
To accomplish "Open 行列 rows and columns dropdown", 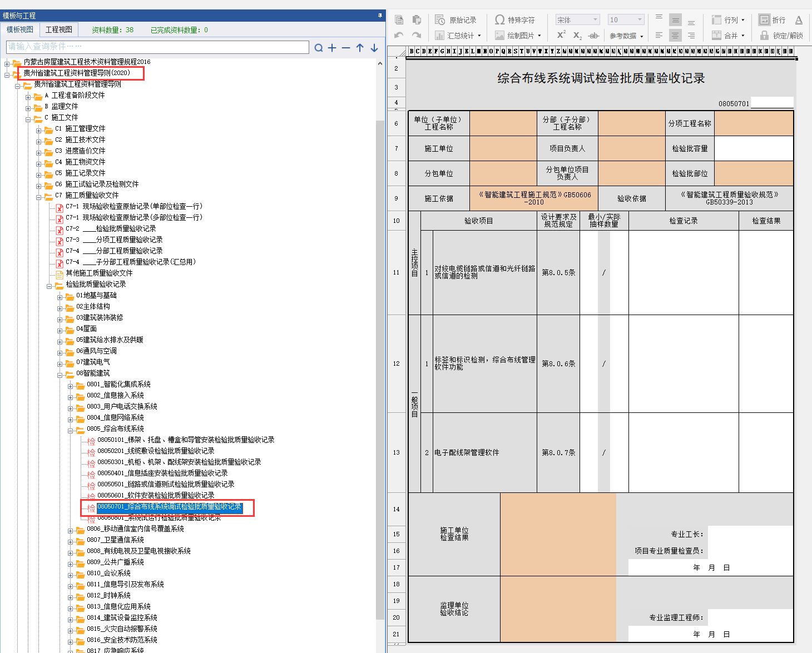I will pos(728,20).
